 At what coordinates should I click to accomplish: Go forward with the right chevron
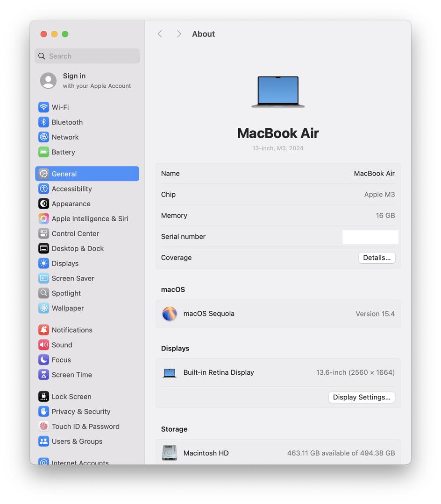(179, 34)
